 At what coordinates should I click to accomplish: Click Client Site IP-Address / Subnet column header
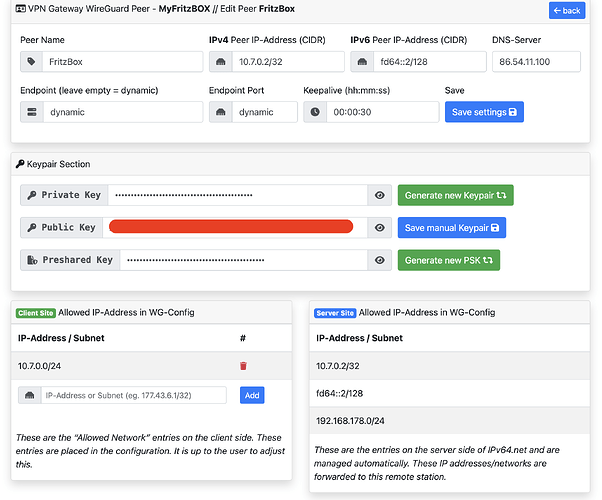tap(61, 338)
